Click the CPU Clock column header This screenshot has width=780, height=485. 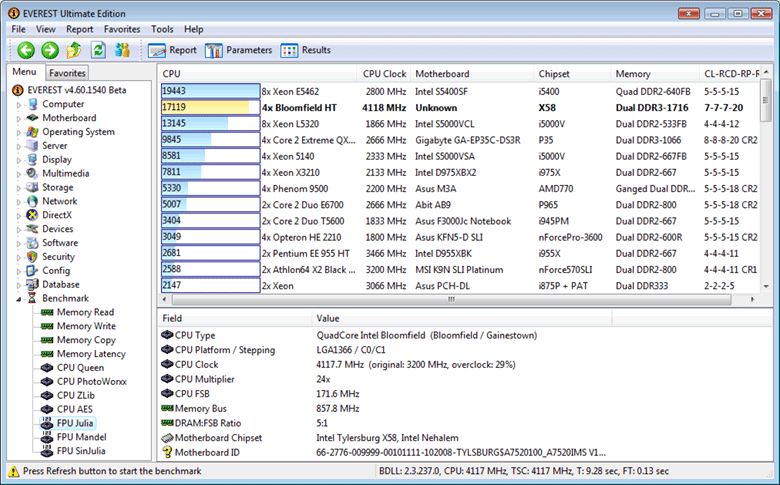tap(384, 74)
